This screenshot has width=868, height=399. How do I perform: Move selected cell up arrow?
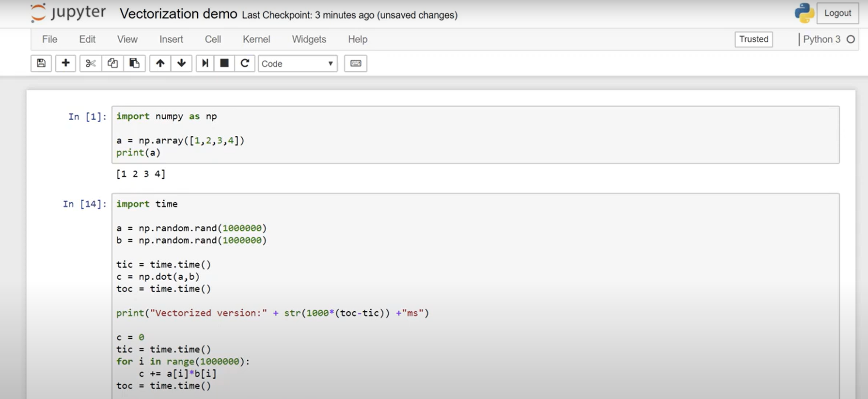160,64
